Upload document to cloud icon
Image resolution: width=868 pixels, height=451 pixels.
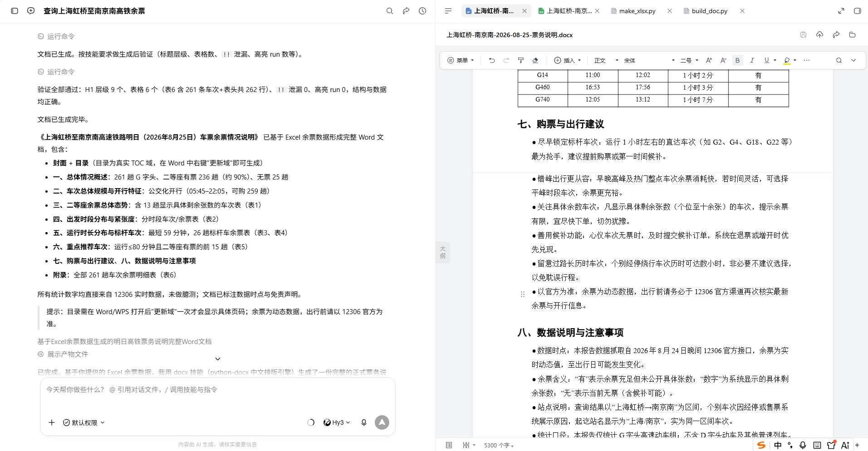pyautogui.click(x=819, y=35)
